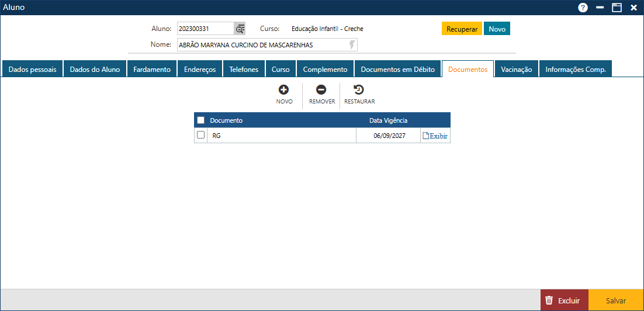Viewport: 644px width, 311px height.
Task: Click the RESTAURAR history icon
Action: pyautogui.click(x=359, y=90)
